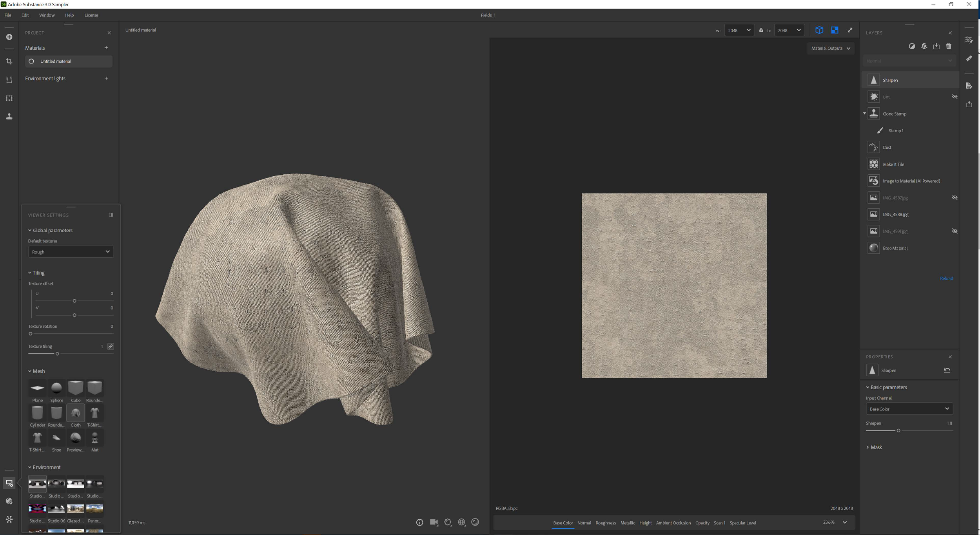This screenshot has width=980, height=535.
Task: Show the hidden Dirt layer
Action: 955,97
